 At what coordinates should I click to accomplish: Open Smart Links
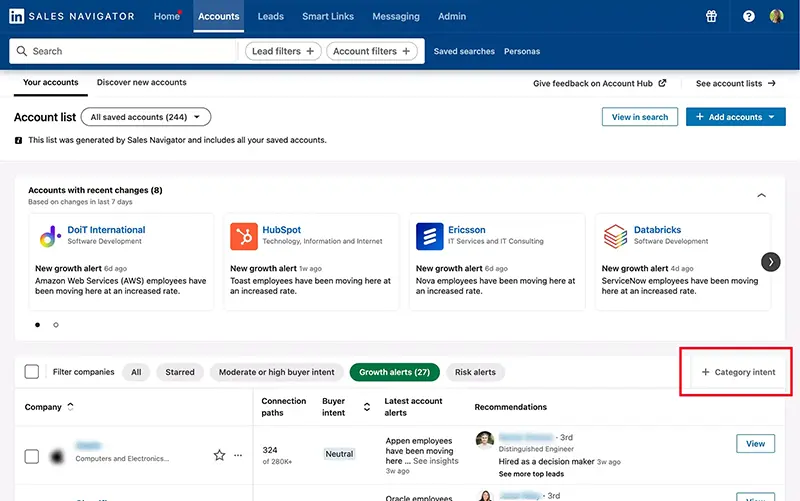tap(328, 16)
